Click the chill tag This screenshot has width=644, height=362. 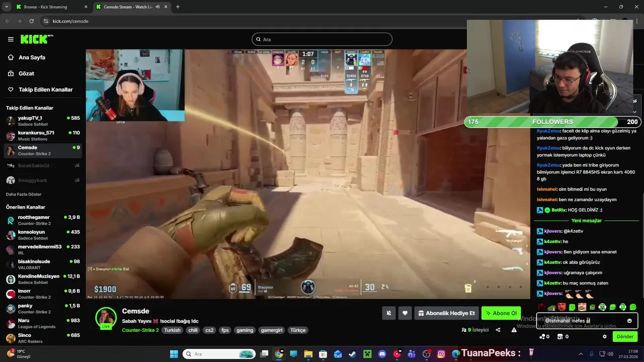[x=193, y=330]
